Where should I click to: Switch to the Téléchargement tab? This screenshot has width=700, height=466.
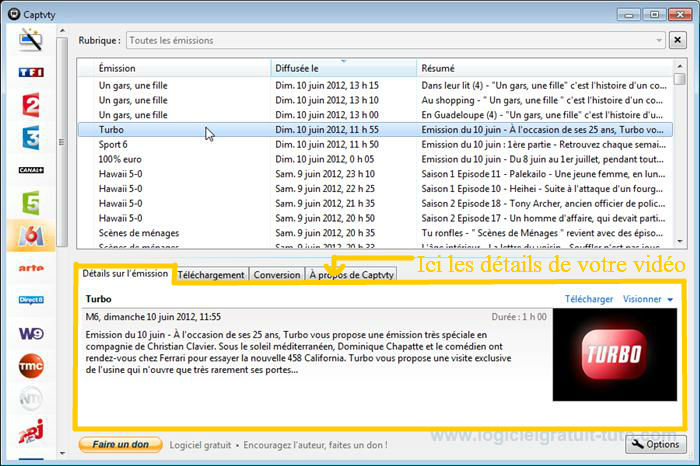click(x=212, y=275)
